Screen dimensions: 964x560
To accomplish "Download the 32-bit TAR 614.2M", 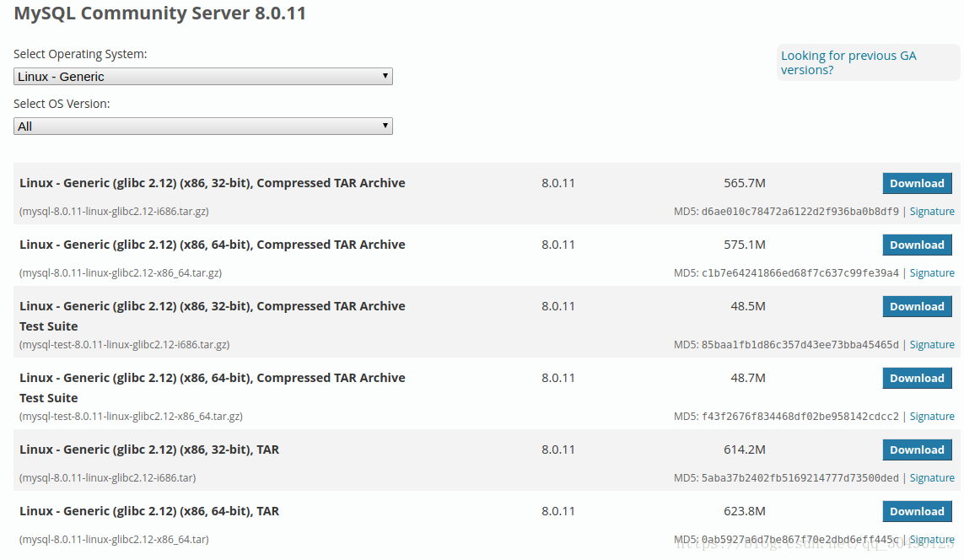I will [917, 450].
